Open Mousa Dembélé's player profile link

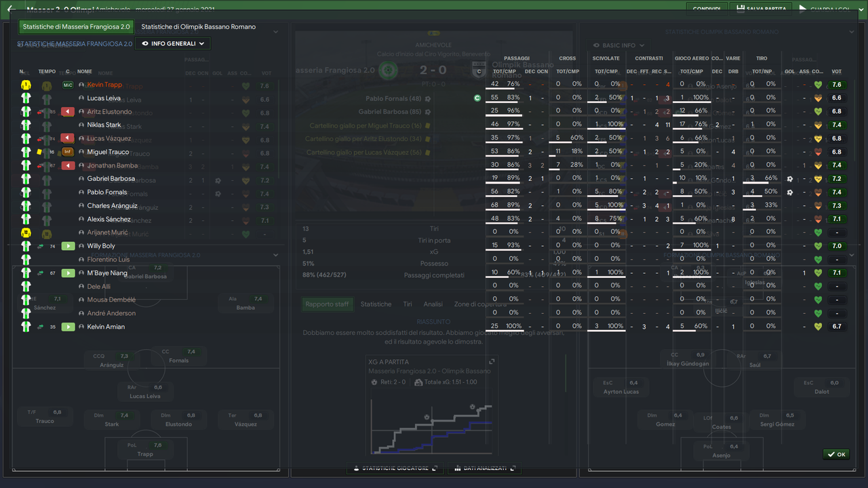click(112, 300)
